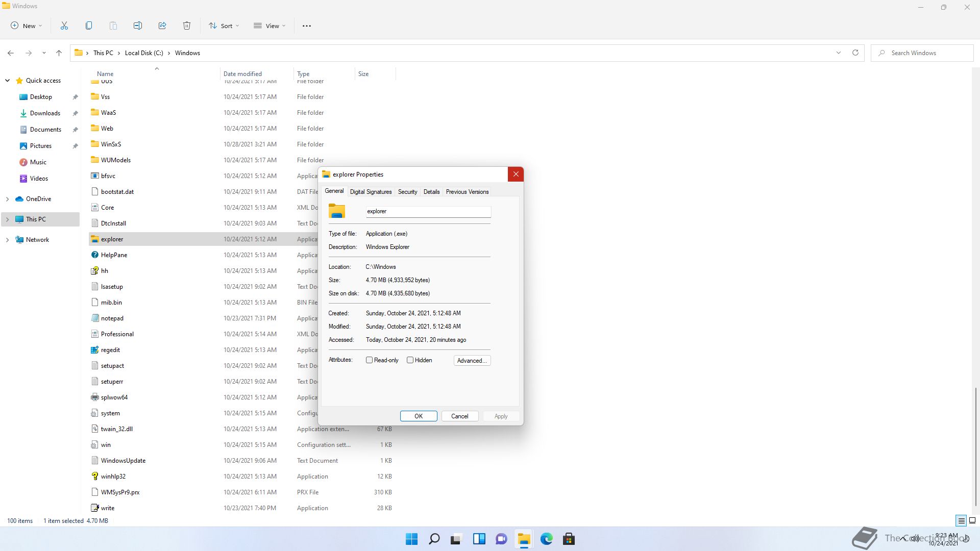Select the General tab
This screenshot has width=980, height=551.
point(334,191)
